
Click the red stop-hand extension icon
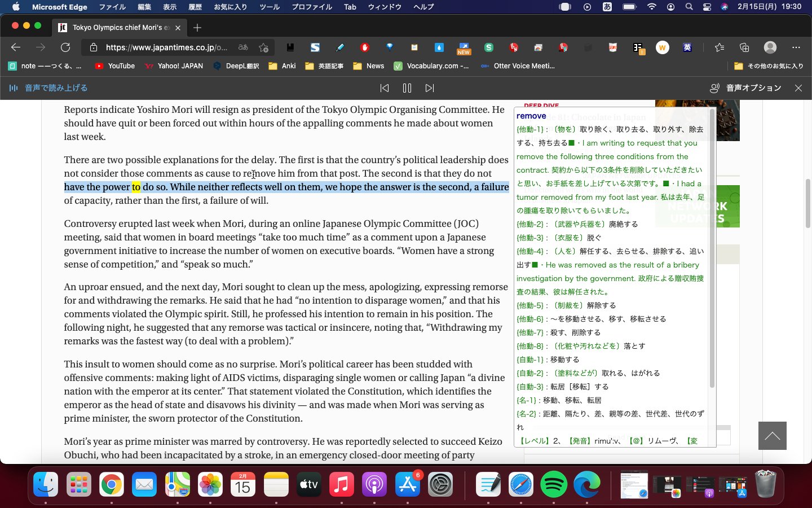pos(365,47)
